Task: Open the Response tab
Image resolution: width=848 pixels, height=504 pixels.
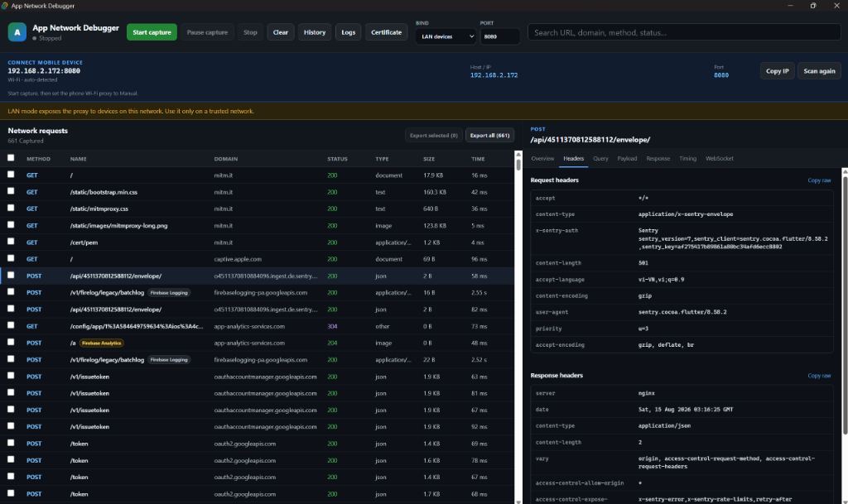Action: coord(658,158)
